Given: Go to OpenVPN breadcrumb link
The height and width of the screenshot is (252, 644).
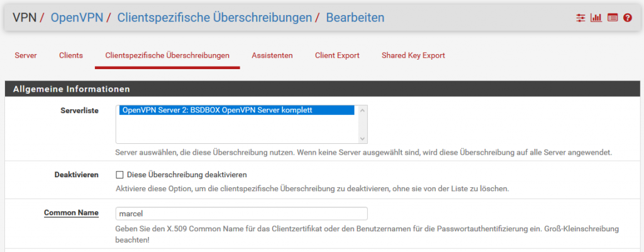Looking at the screenshot, I should coord(77,18).
